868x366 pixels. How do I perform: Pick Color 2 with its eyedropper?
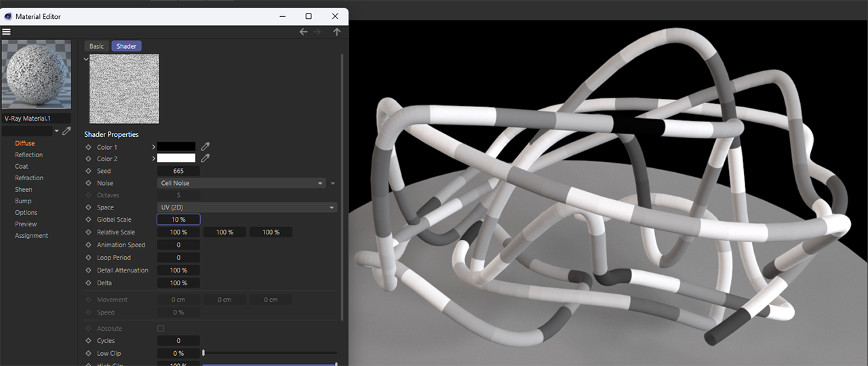click(x=205, y=159)
